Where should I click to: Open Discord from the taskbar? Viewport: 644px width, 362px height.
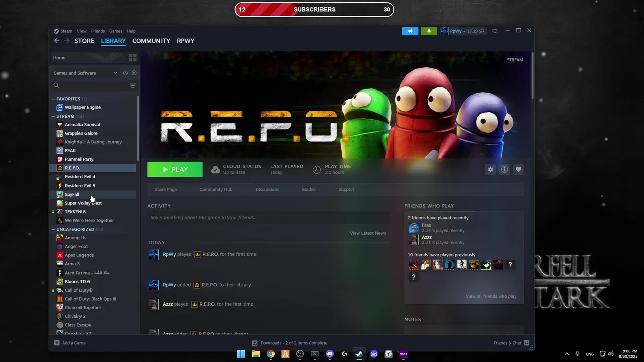pos(330,354)
